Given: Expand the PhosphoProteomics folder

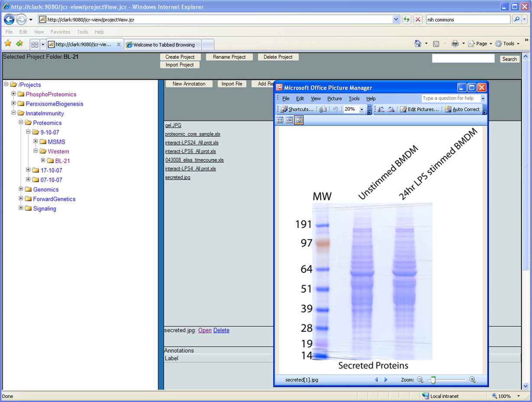Looking at the screenshot, I should pyautogui.click(x=13, y=94).
